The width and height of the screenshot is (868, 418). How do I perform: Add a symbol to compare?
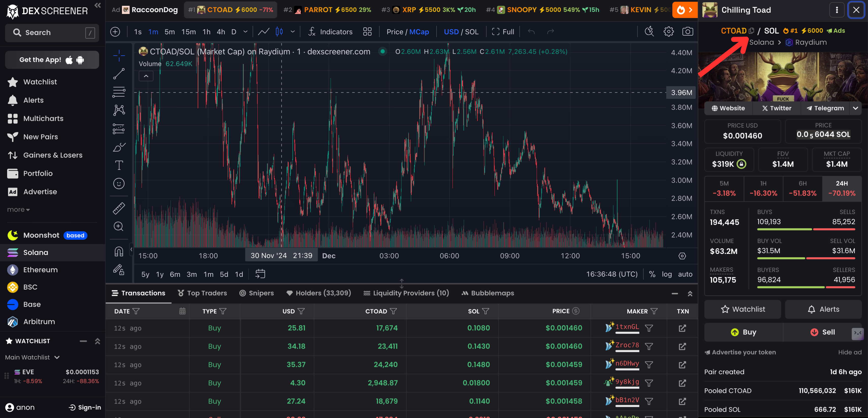pyautogui.click(x=115, y=32)
